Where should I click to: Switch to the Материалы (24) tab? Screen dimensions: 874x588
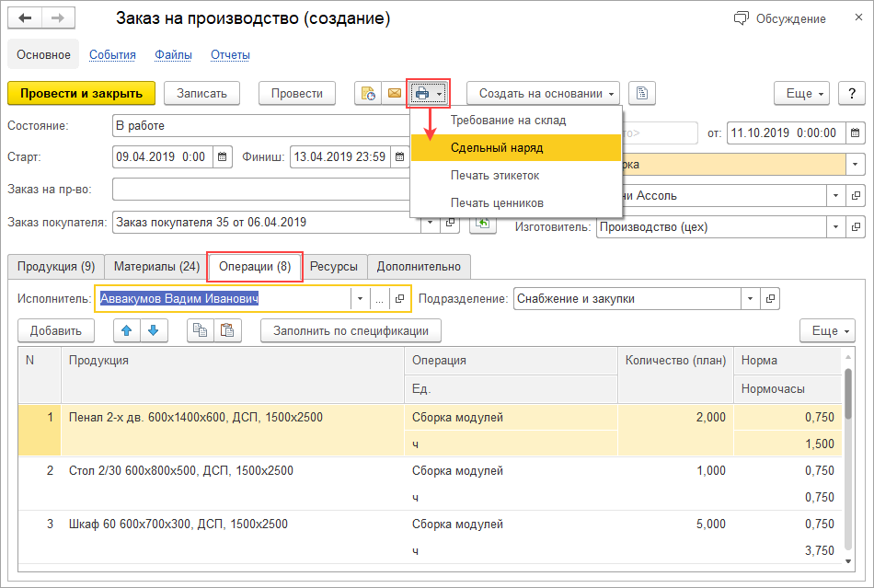pyautogui.click(x=156, y=267)
